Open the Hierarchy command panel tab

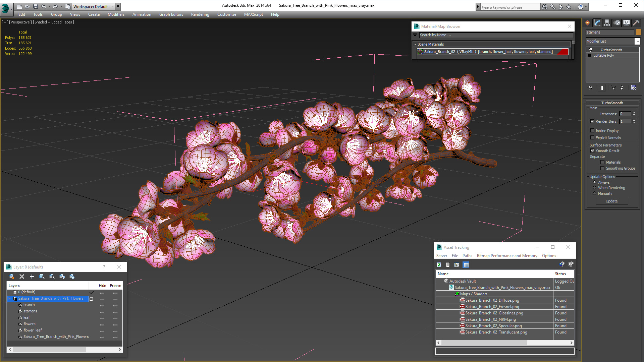[607, 23]
